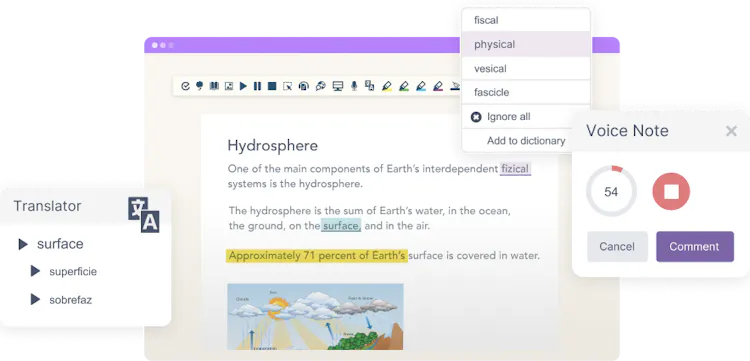The image size is (750, 361).
Task: Click the large Translator language icon
Action: 143,215
